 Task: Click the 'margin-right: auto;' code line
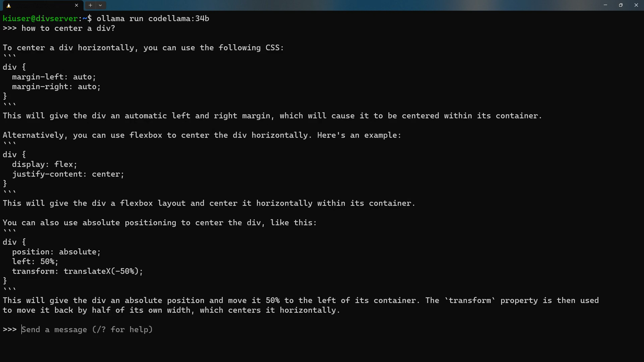click(56, 87)
